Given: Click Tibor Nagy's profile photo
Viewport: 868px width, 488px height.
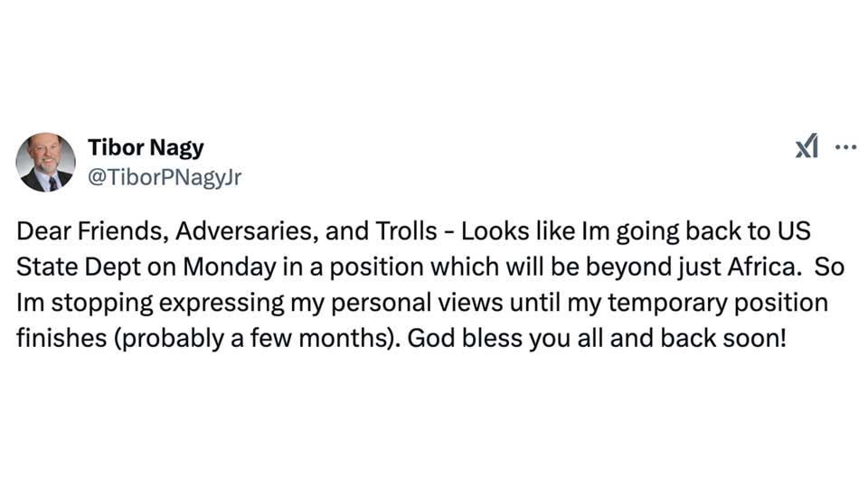Looking at the screenshot, I should tap(46, 163).
